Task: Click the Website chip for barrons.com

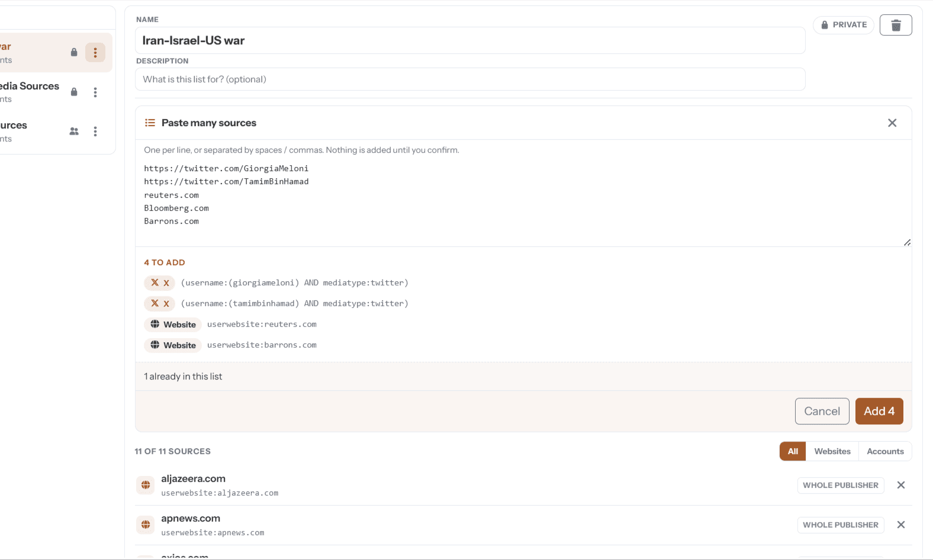Action: point(173,345)
